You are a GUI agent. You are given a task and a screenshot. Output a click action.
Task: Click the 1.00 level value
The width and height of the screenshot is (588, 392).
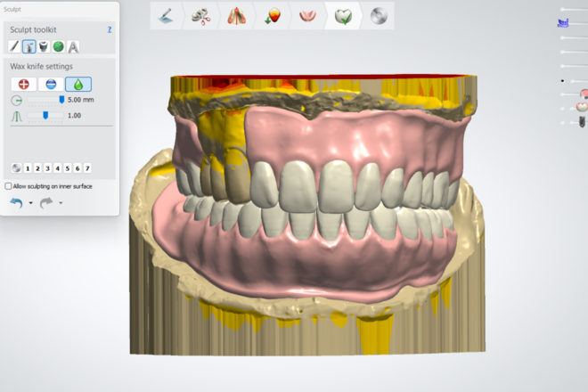pyautogui.click(x=74, y=116)
